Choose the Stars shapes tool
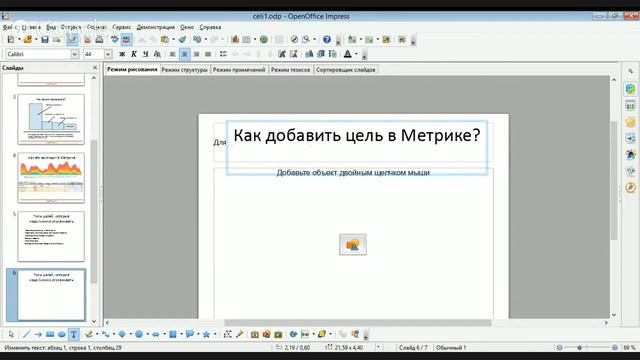 pyautogui.click(x=207, y=335)
